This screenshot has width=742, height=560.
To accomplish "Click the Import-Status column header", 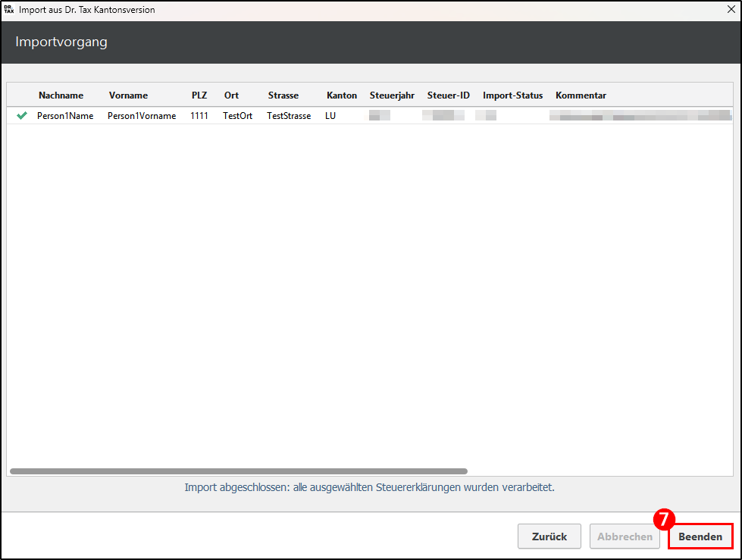I will 512,95.
